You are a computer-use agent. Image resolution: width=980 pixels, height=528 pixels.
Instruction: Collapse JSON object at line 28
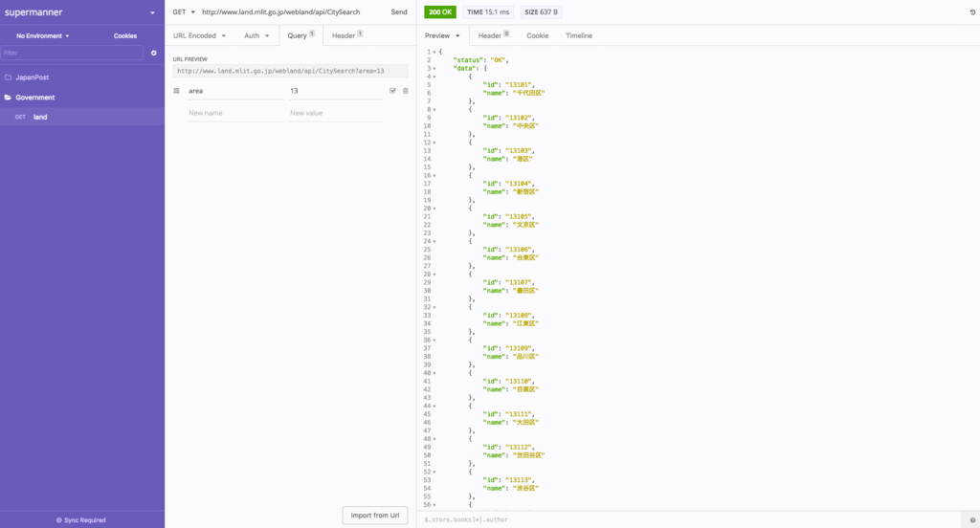coord(434,275)
